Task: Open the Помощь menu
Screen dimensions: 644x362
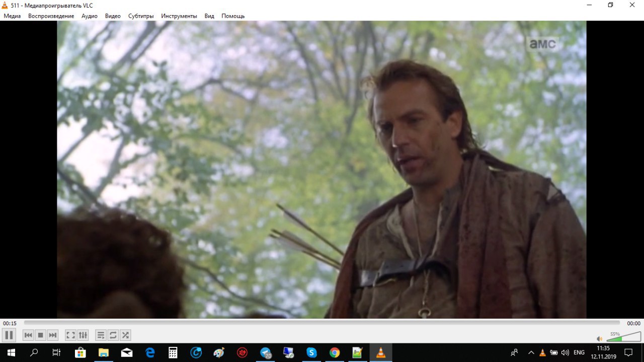Action: [x=233, y=16]
